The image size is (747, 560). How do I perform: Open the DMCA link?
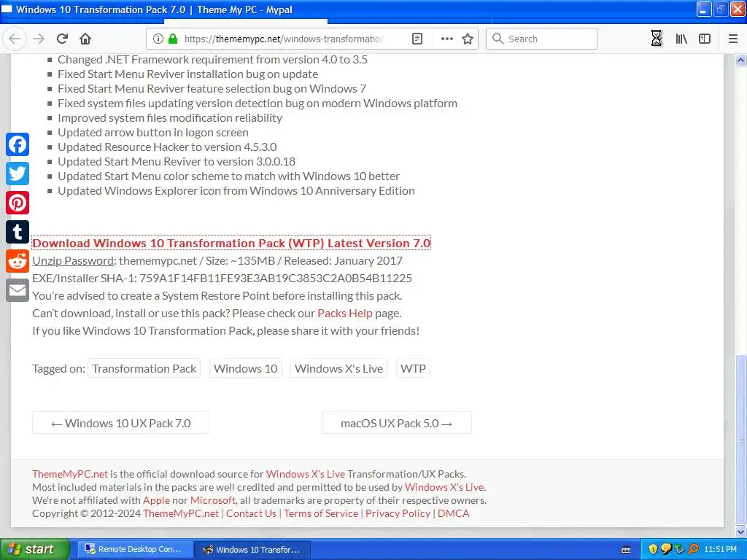point(454,513)
